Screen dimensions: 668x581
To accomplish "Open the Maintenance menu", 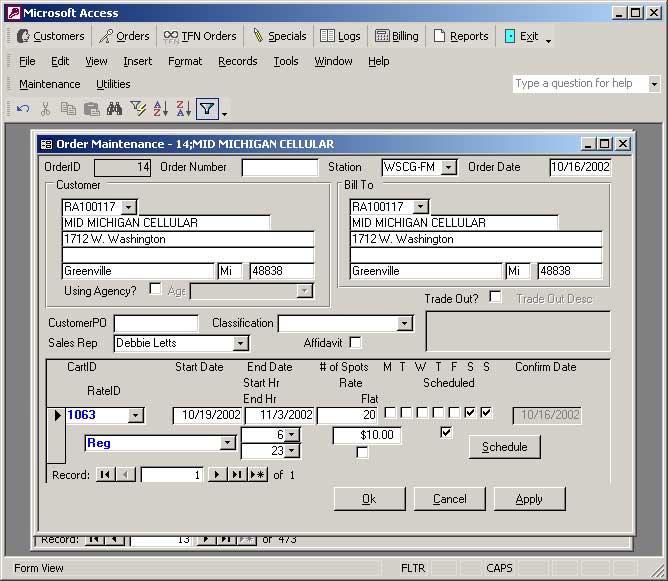I will (x=50, y=84).
